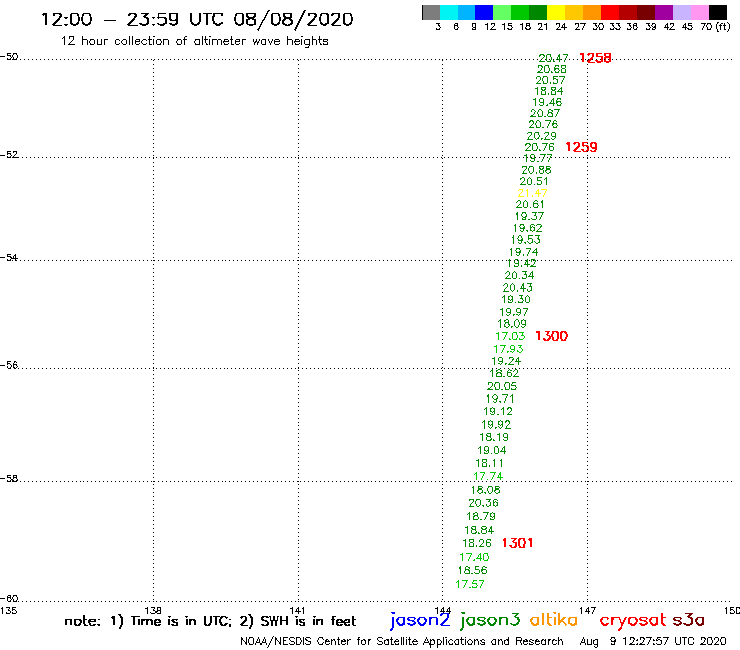Select the reading 20.43
740x650 pixels.
coord(517,287)
